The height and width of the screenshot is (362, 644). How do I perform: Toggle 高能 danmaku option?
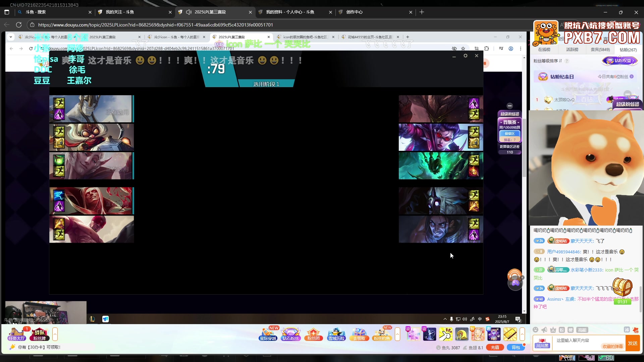tap(582, 330)
